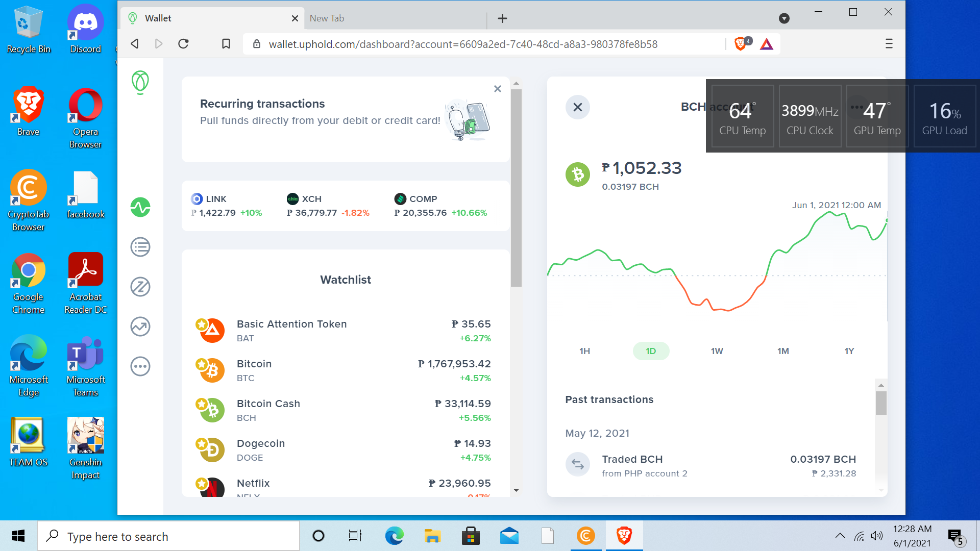Click the Bitcoin Cash coin icon in BCH account
980x551 pixels.
click(x=578, y=174)
